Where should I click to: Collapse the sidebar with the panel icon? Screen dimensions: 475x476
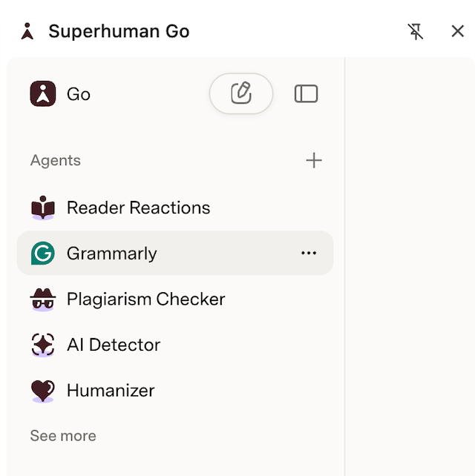[306, 93]
